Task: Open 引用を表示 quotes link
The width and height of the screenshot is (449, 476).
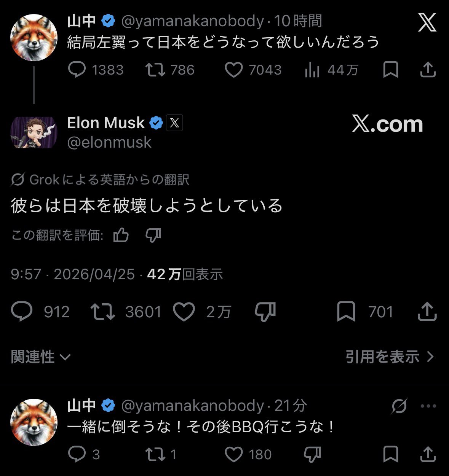Action: pos(390,357)
